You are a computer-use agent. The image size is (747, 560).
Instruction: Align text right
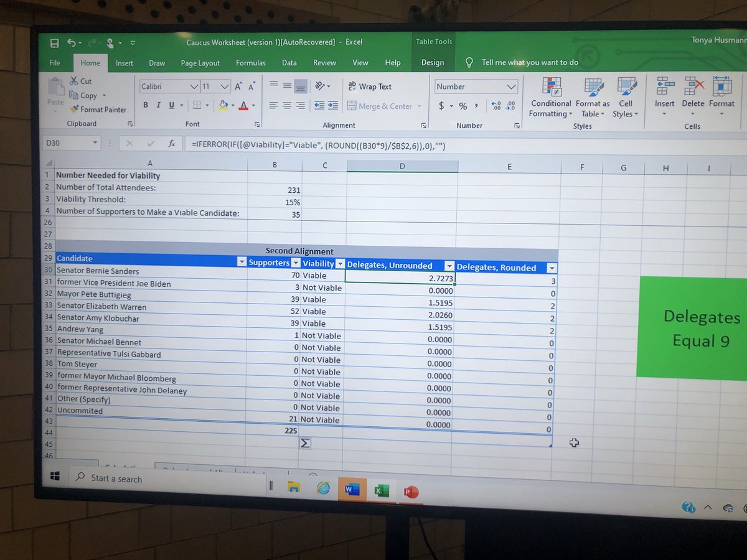click(301, 106)
